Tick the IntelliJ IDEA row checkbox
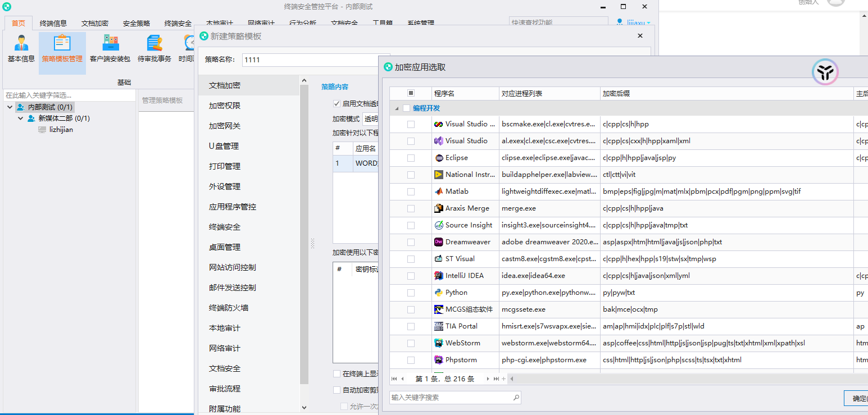 (411, 276)
